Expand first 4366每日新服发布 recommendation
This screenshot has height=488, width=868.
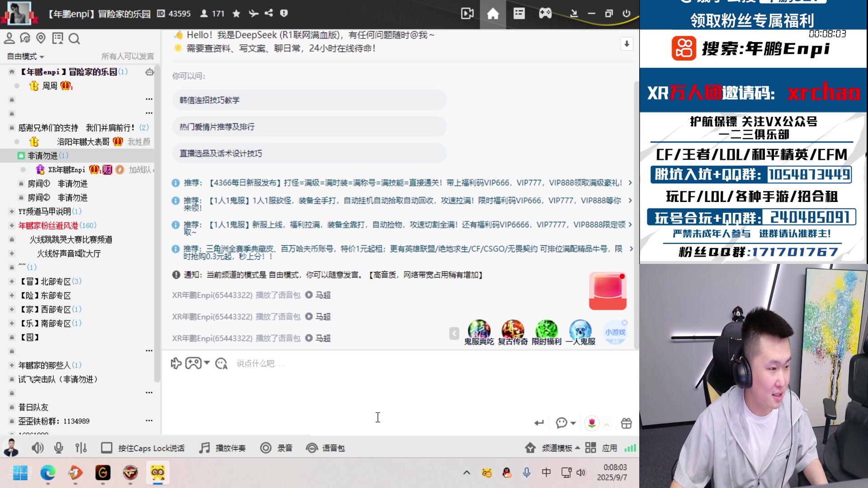(x=630, y=183)
